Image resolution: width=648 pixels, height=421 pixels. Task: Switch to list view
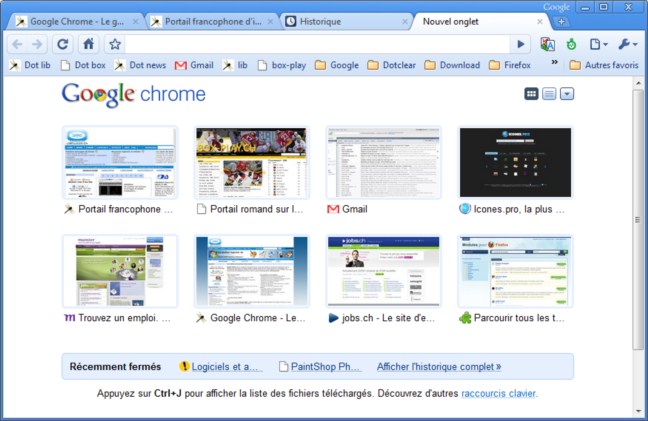[x=549, y=94]
